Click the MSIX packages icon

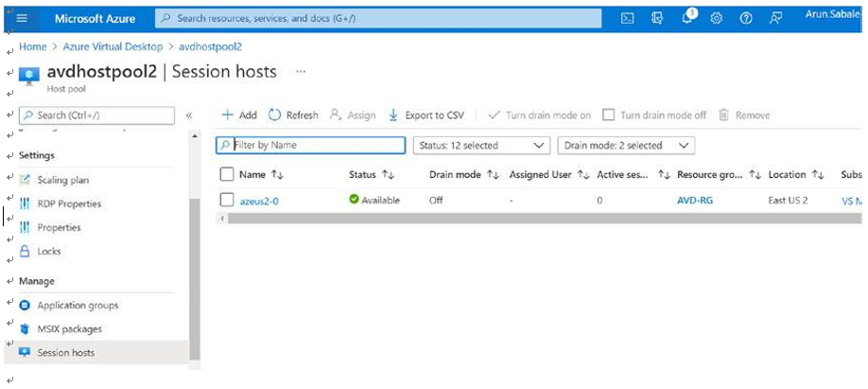(25, 329)
